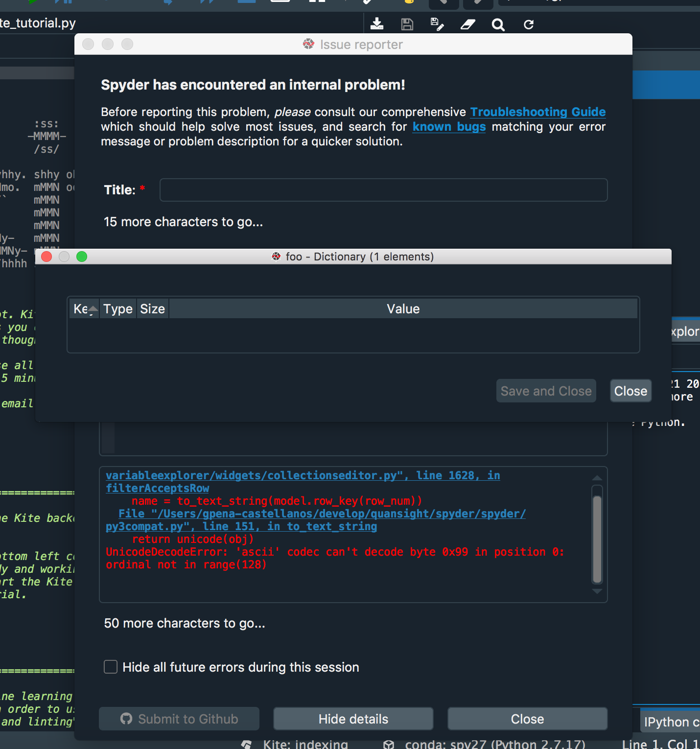
Task: Open the known bugs link
Action: click(x=448, y=127)
